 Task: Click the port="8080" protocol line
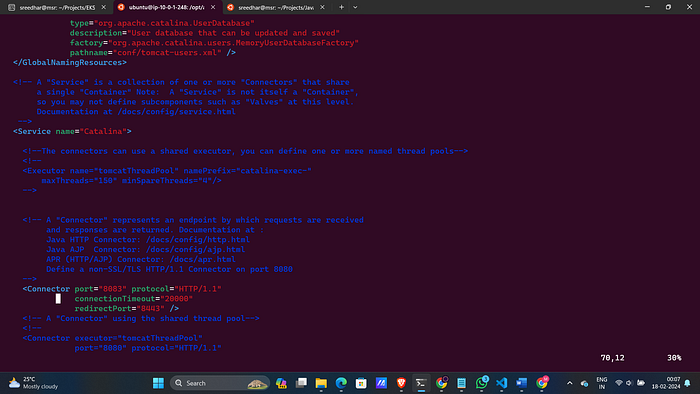click(x=148, y=348)
